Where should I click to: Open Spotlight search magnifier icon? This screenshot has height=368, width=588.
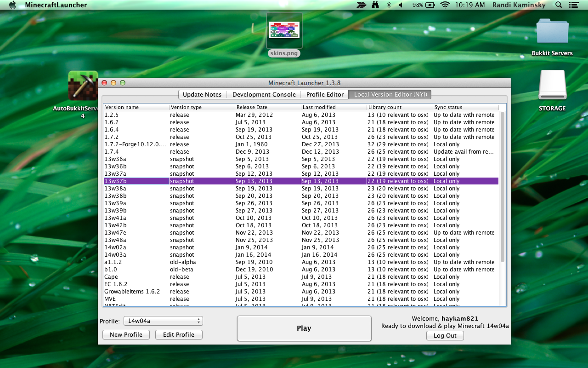[x=559, y=5]
